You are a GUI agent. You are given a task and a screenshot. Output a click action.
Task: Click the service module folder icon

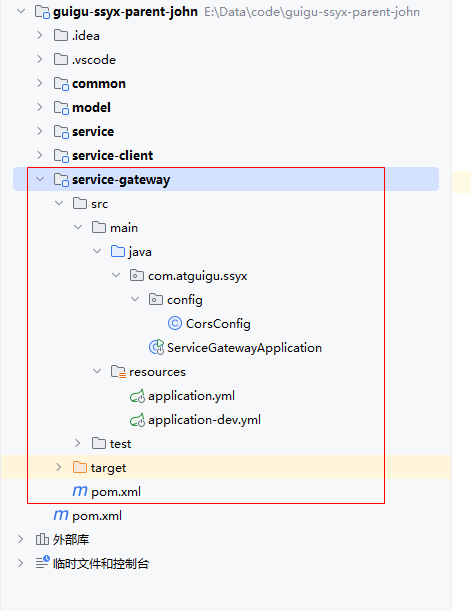[x=61, y=132]
